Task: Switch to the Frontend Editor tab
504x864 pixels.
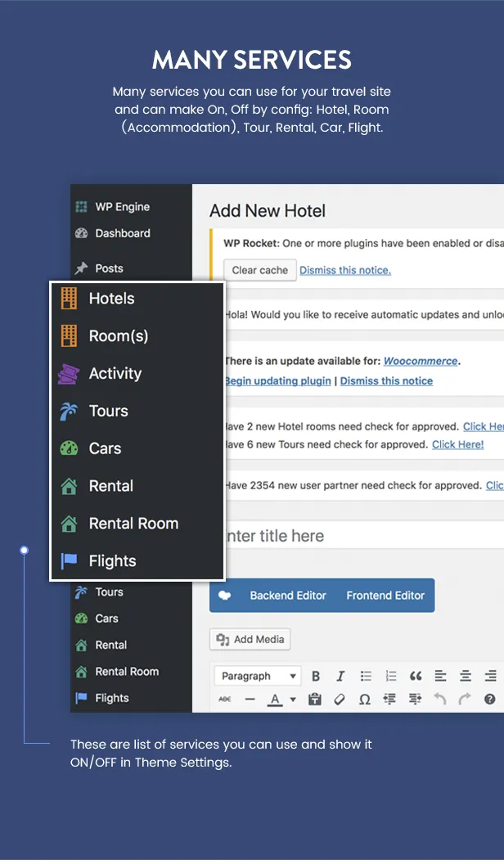Action: [385, 595]
